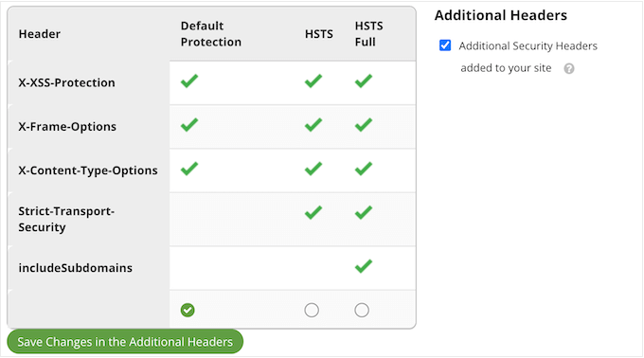Select the HSTS Full radio button
This screenshot has width=644, height=358.
pos(362,310)
